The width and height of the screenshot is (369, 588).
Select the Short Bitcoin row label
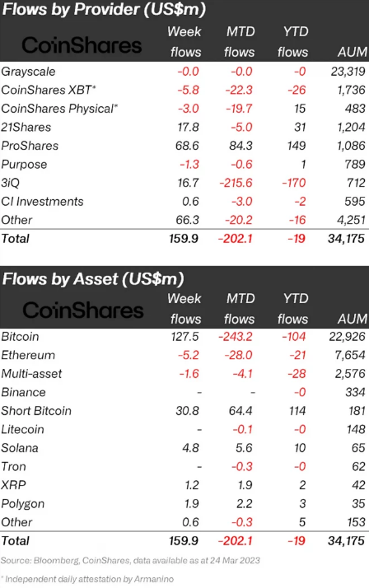coord(36,411)
